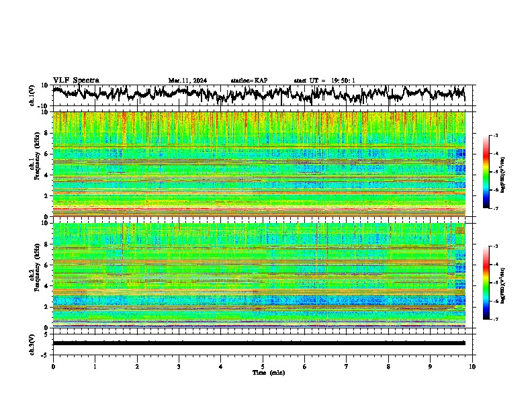Click the "VLF Spectra" plot title
This screenshot has height=411, width=532.
pyautogui.click(x=76, y=81)
